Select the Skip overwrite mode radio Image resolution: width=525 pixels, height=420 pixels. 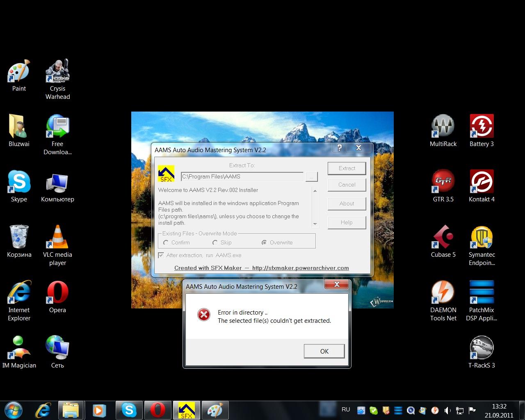tap(215, 242)
